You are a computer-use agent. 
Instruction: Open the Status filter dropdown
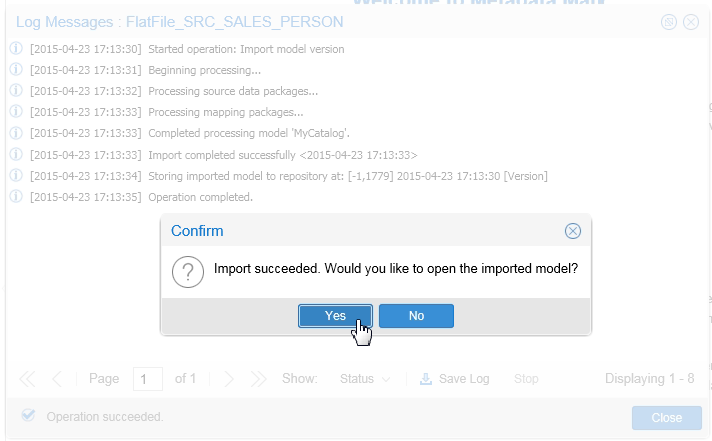pyautogui.click(x=363, y=379)
